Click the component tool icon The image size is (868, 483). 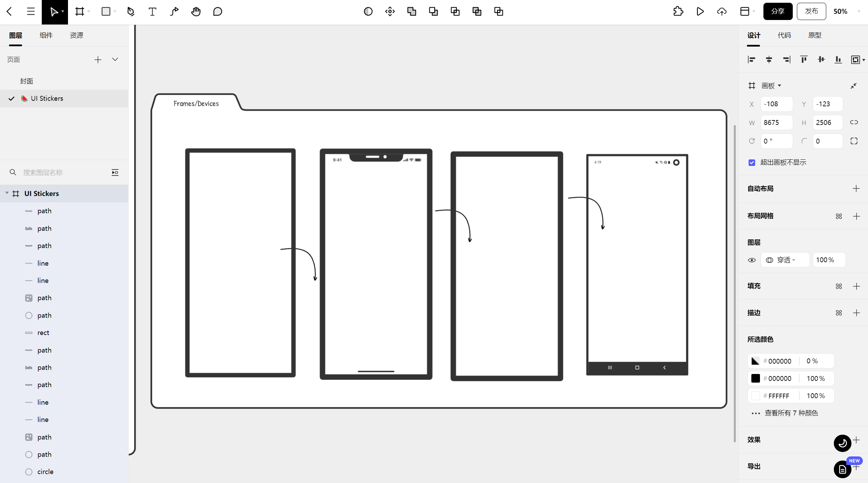coord(390,11)
